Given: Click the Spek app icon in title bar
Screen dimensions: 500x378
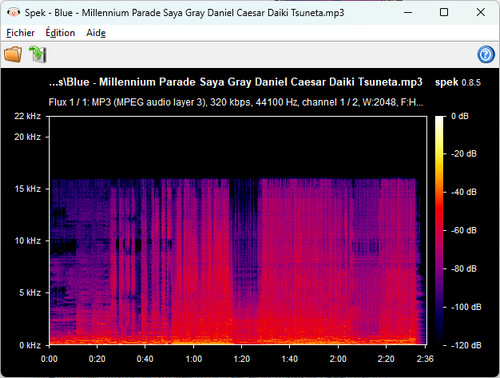Looking at the screenshot, I should click(13, 13).
